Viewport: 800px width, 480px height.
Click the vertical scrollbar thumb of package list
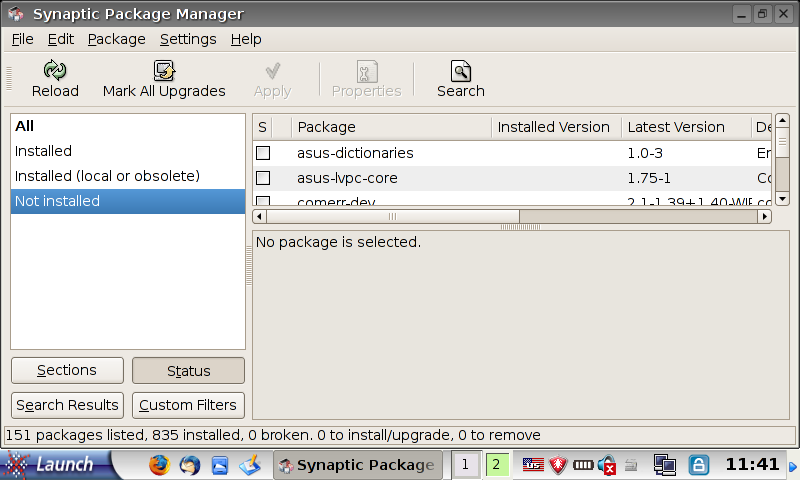(x=782, y=142)
